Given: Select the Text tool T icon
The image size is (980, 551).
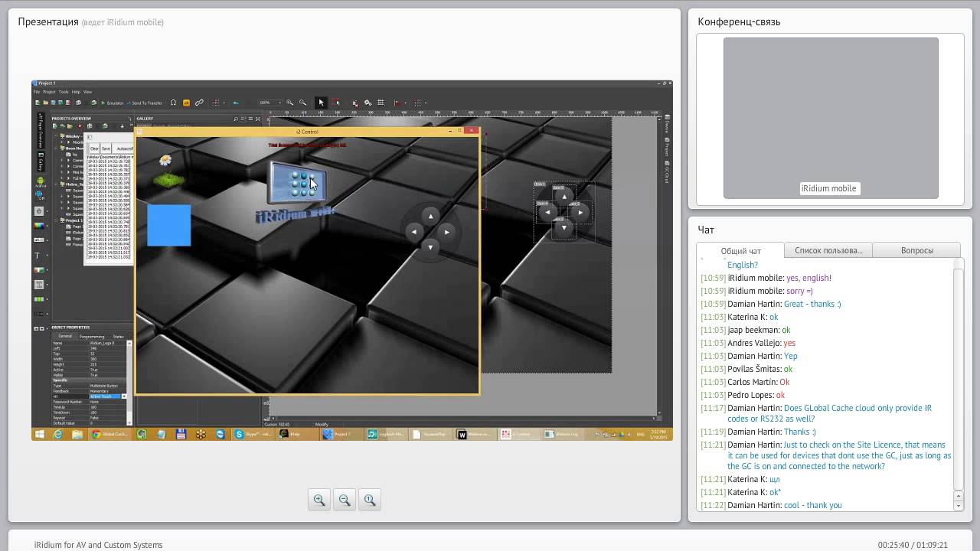Looking at the screenshot, I should click(38, 256).
